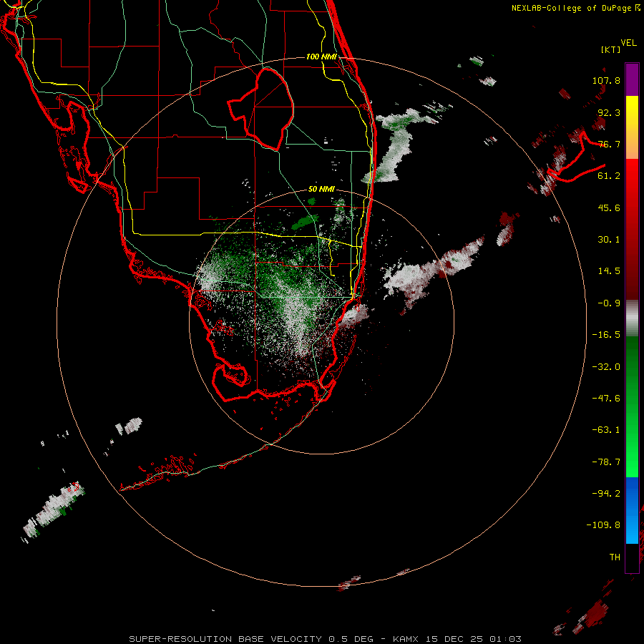Click the gray near-zero segment of color bar
Image resolution: width=644 pixels, height=644 pixels.
pyautogui.click(x=632, y=318)
